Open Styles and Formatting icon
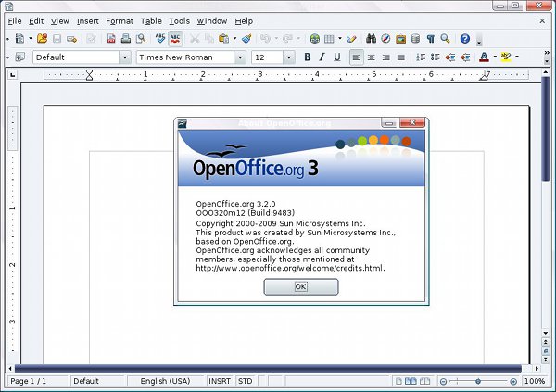 pyautogui.click(x=19, y=57)
